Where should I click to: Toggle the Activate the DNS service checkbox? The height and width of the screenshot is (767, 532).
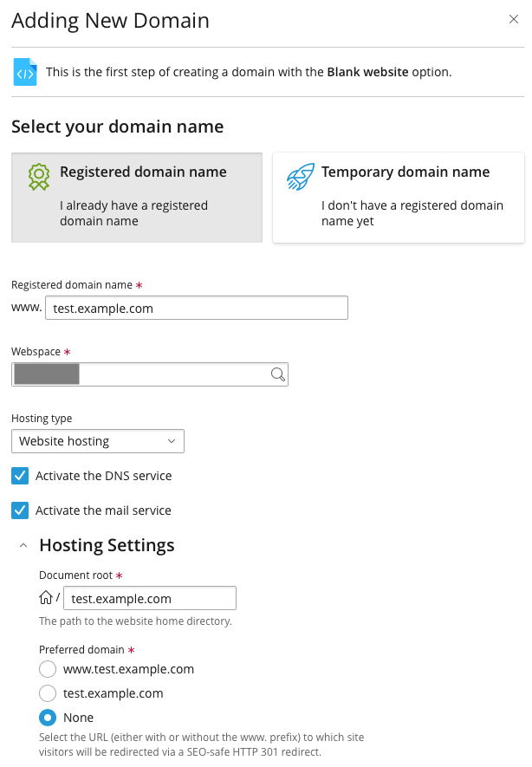(20, 476)
